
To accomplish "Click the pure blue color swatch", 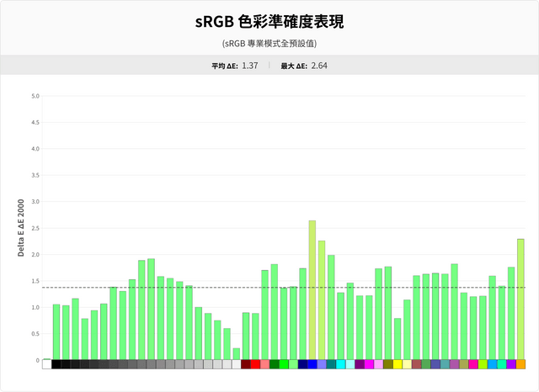I will 312,364.
